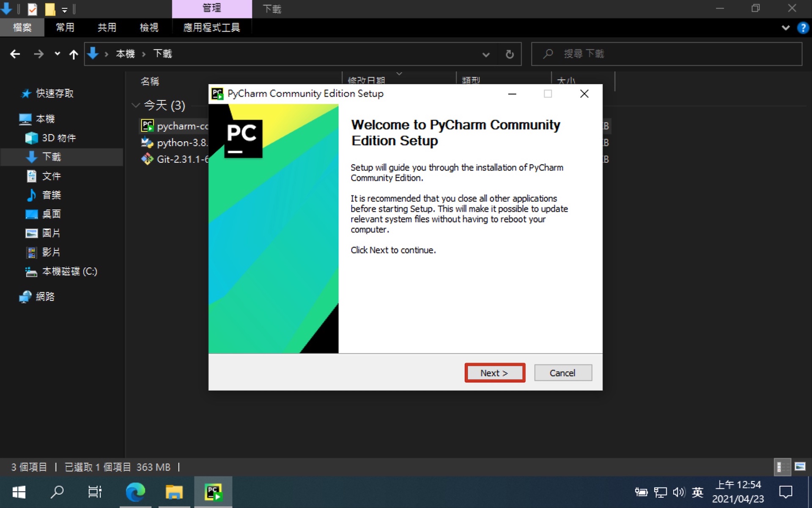812x508 pixels.
Task: Sort files by 名稱 column
Action: pos(150,81)
